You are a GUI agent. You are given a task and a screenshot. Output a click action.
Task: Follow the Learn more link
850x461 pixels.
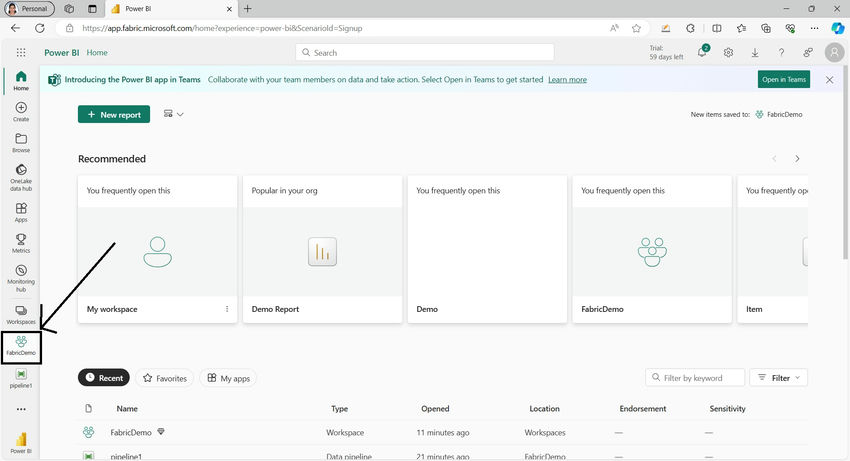pos(567,80)
